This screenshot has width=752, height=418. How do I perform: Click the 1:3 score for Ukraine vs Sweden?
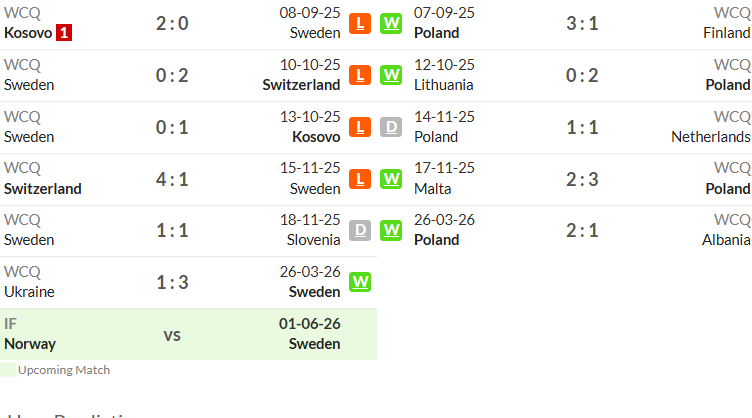click(172, 282)
